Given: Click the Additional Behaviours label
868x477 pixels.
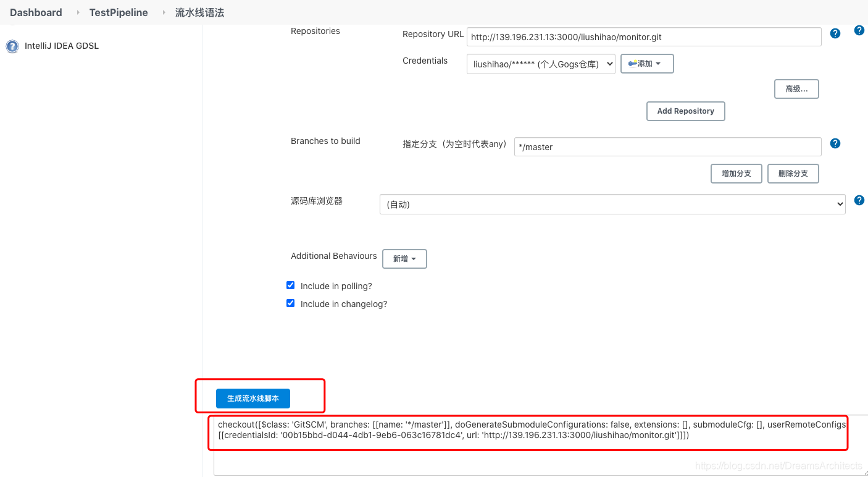Looking at the screenshot, I should pyautogui.click(x=334, y=256).
